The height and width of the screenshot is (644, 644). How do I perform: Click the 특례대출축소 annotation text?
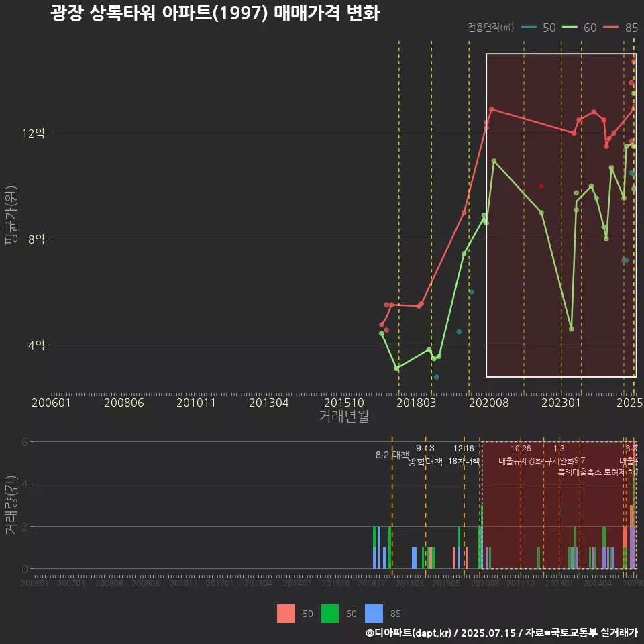(x=580, y=472)
